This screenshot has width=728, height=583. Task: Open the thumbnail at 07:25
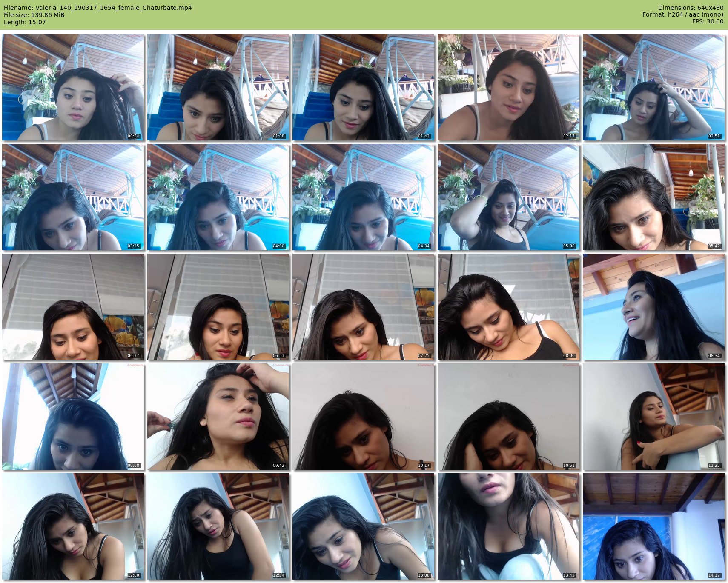coord(364,307)
